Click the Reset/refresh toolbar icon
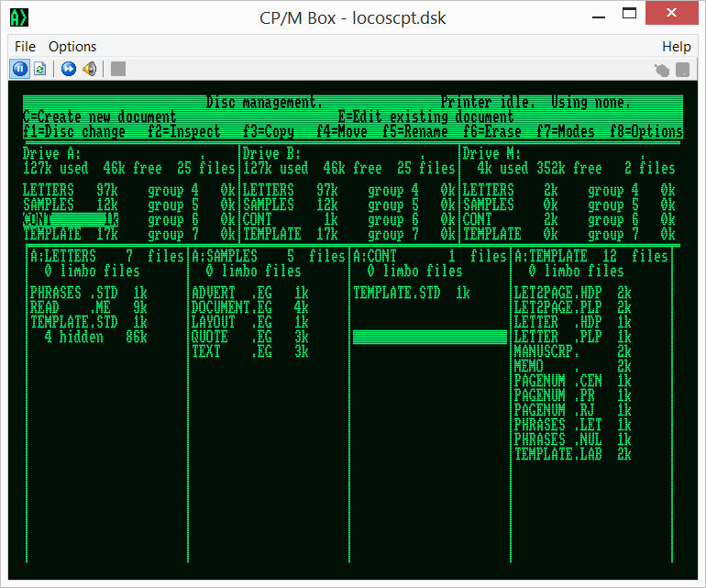706x588 pixels. [x=40, y=69]
